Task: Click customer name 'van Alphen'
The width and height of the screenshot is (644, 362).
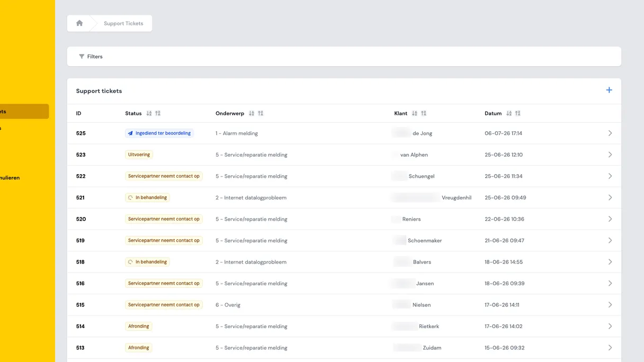Action: click(414, 155)
